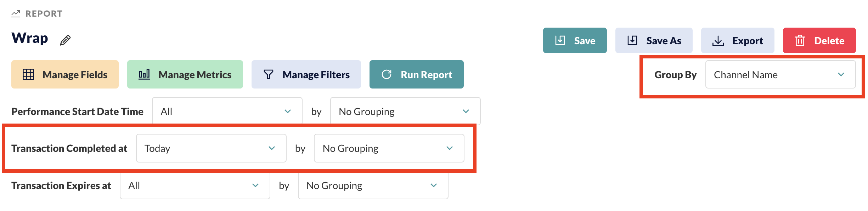Click the Run Report button label
Screen dimensions: 868x211
427,75
